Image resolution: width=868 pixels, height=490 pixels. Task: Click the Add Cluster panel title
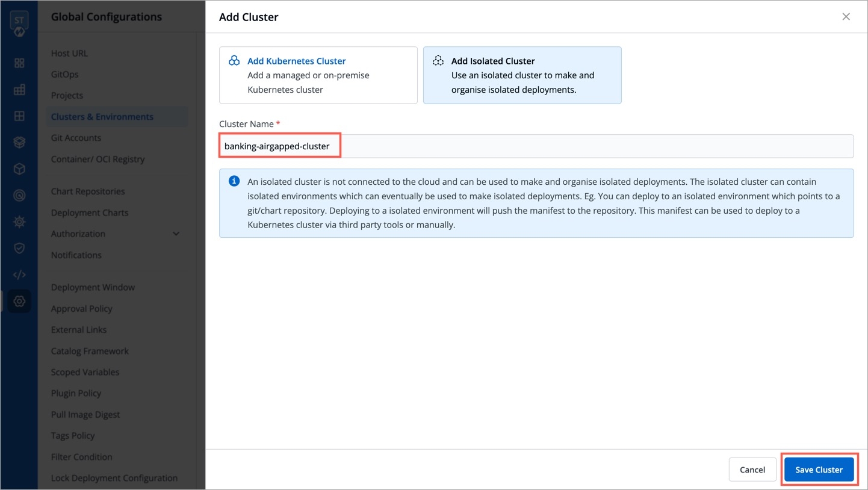(x=249, y=17)
